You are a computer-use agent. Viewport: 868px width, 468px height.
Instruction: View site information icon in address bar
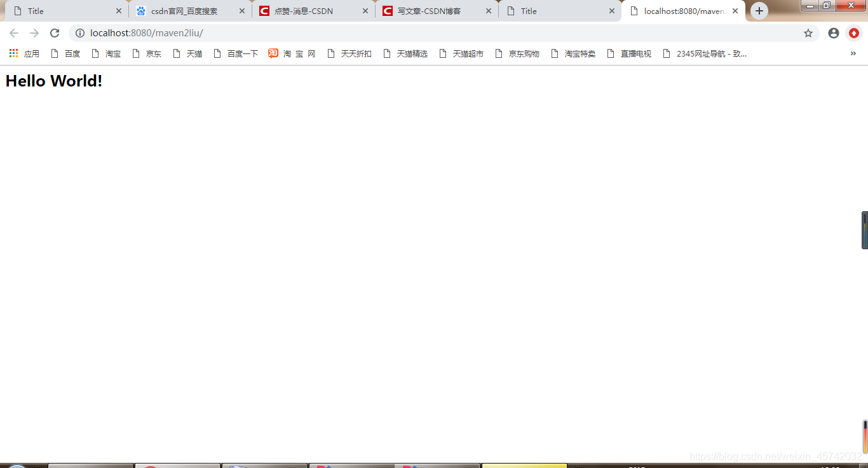(80, 33)
